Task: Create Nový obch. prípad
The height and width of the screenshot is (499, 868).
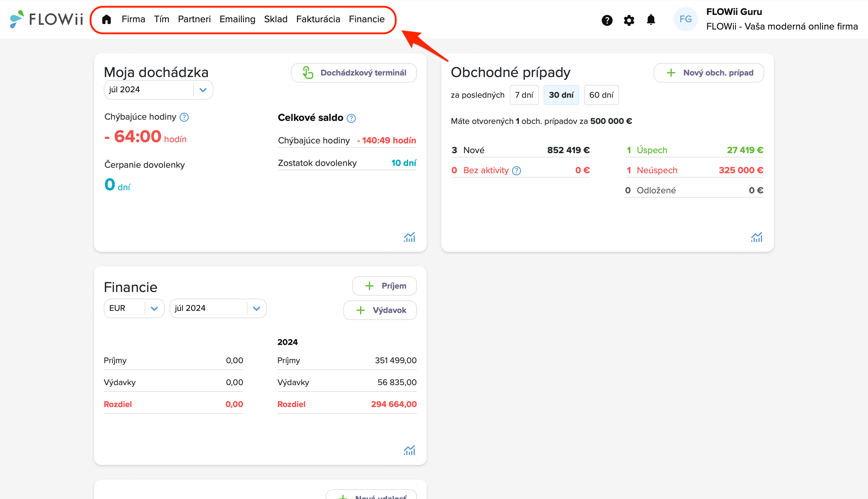Action: (709, 73)
